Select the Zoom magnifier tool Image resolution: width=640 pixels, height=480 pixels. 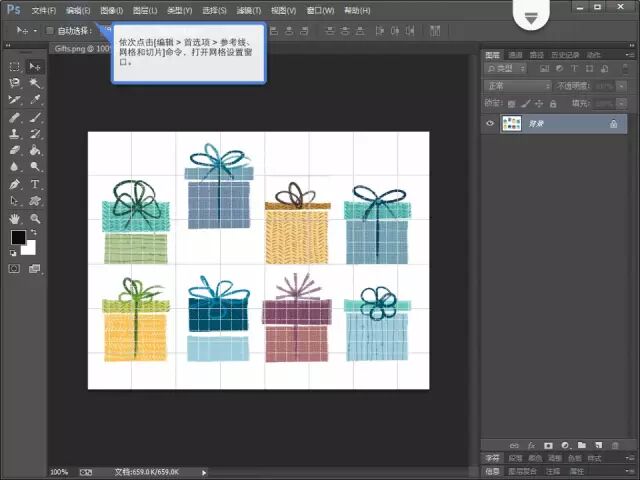[35, 218]
